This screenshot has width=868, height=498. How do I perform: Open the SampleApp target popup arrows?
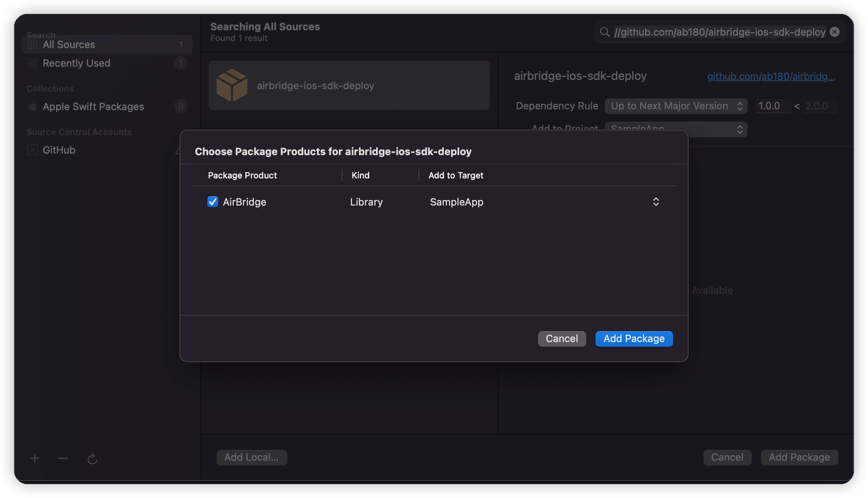click(656, 202)
